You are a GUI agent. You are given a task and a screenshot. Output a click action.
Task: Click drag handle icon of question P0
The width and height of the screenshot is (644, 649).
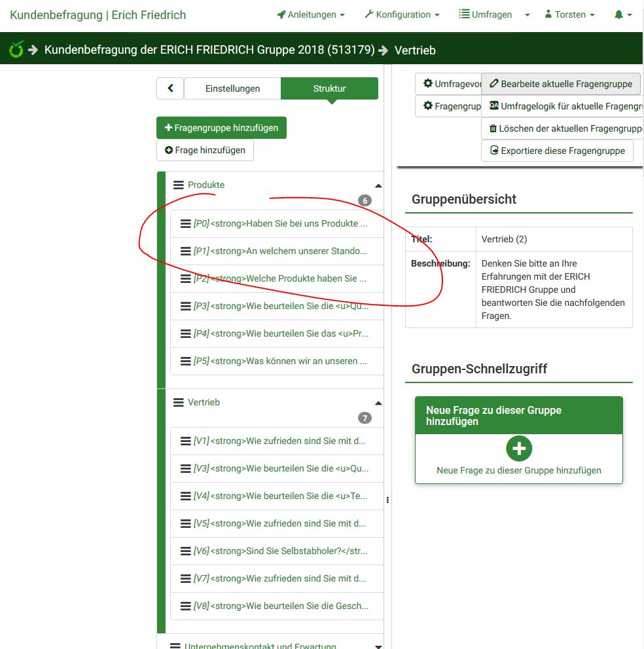185,223
